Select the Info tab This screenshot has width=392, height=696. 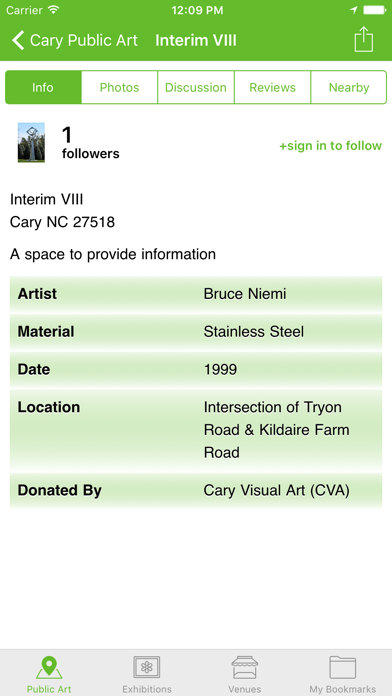pyautogui.click(x=43, y=87)
